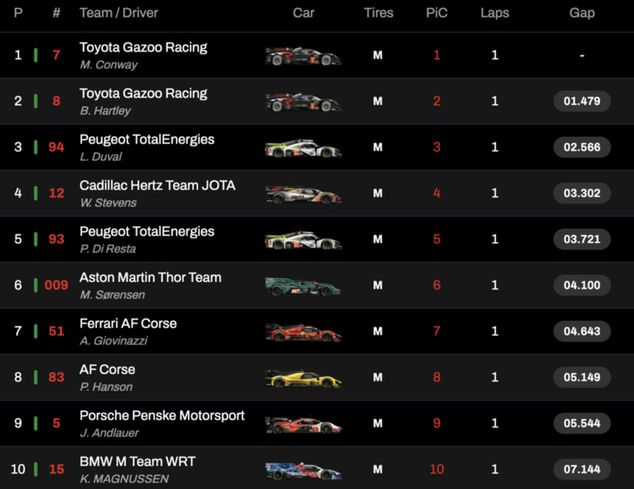Sort by the Laps column header
Viewport: 634px width, 489px height.
pos(494,13)
